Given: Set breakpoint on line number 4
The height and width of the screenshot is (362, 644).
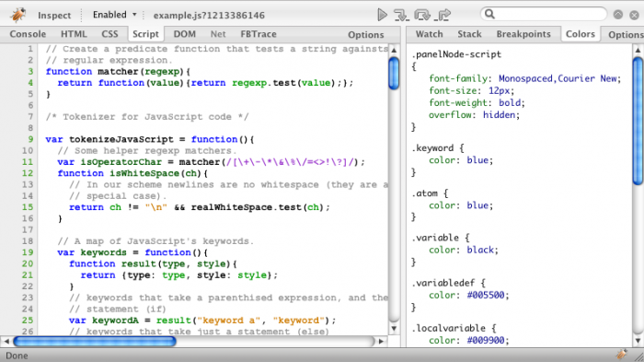Looking at the screenshot, I should [x=30, y=83].
